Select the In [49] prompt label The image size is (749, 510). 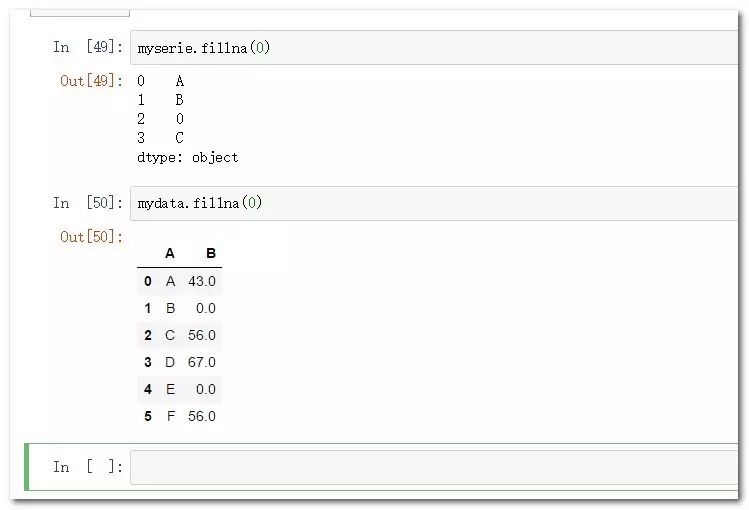click(88, 47)
